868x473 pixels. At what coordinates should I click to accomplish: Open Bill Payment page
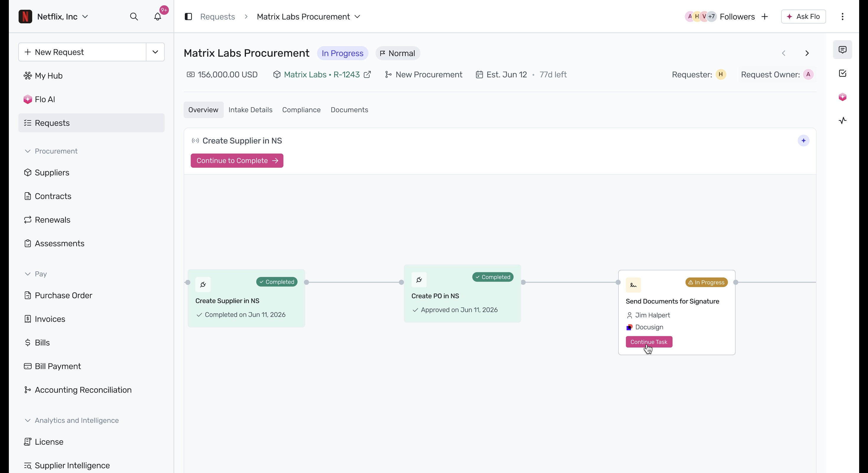pos(91,366)
